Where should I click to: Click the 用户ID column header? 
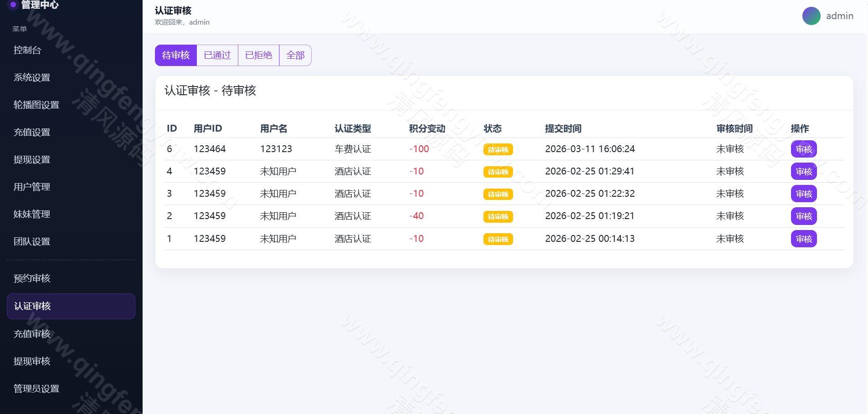(208, 128)
